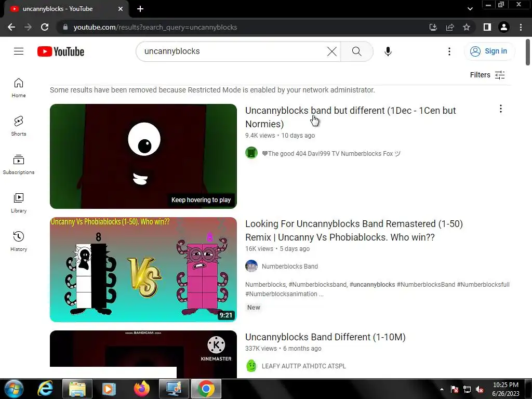Open the Filters options
The height and width of the screenshot is (399, 532).
[487, 75]
